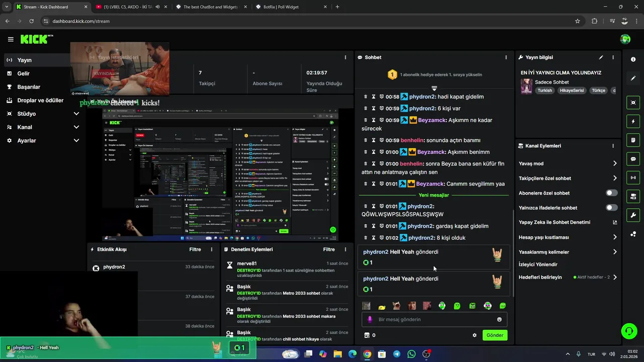644x362 pixels.
Task: Open the Sohbet panel three-dot menu
Action: pos(506,57)
